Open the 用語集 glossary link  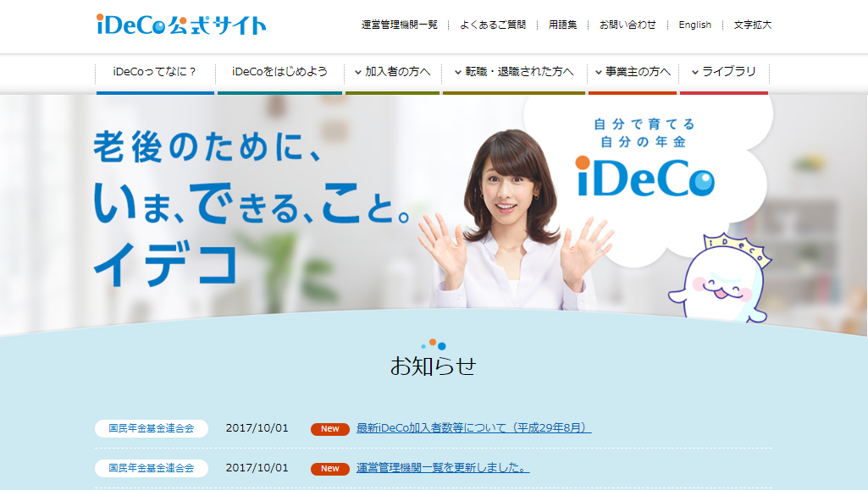(562, 25)
